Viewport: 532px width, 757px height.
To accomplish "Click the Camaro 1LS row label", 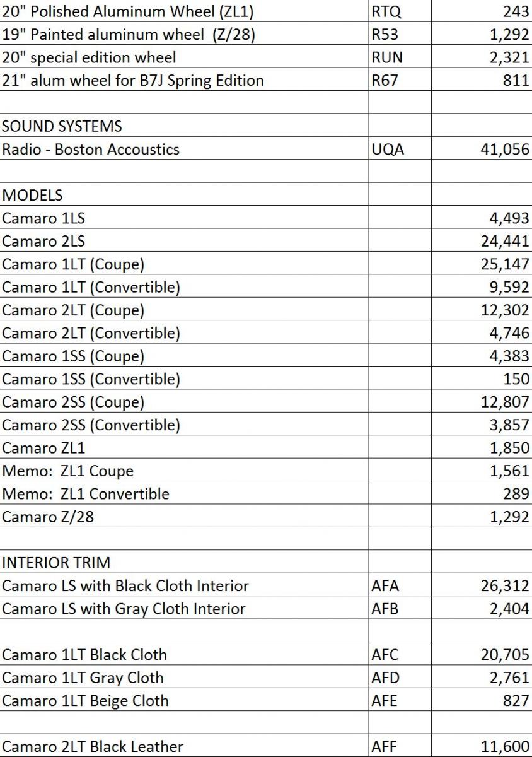I will point(43,218).
